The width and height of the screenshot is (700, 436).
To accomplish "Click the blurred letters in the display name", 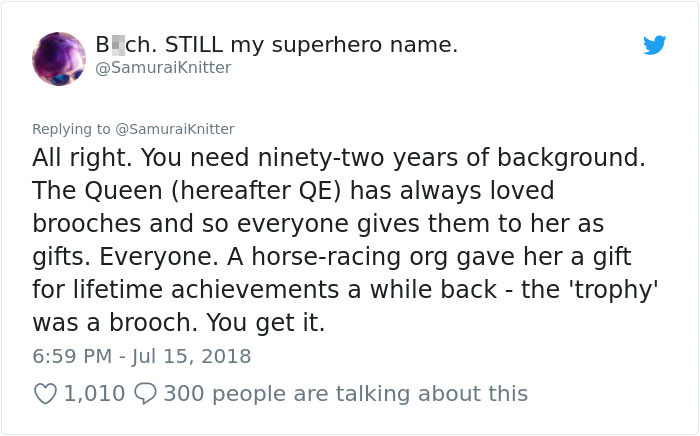I will 119,45.
